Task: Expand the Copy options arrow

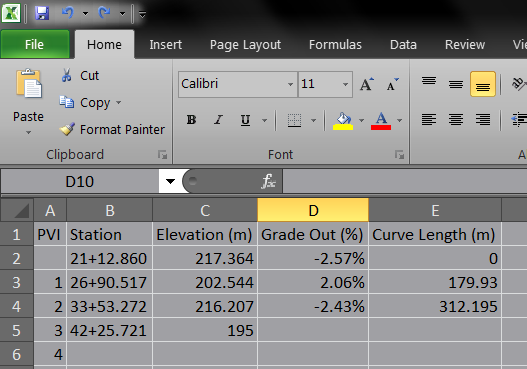Action: 119,102
